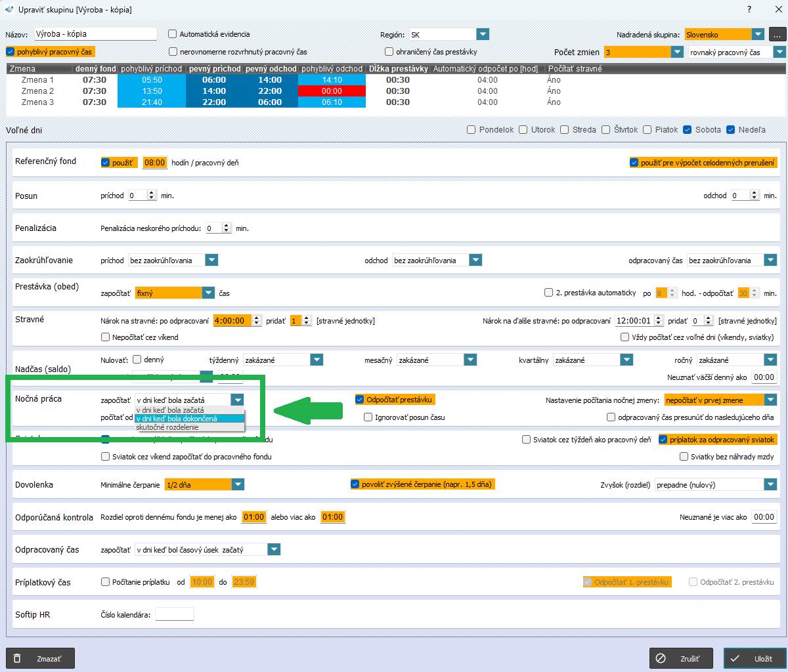
Task: Uncheck the Odpočítať prestávku checkbox
Action: (359, 399)
